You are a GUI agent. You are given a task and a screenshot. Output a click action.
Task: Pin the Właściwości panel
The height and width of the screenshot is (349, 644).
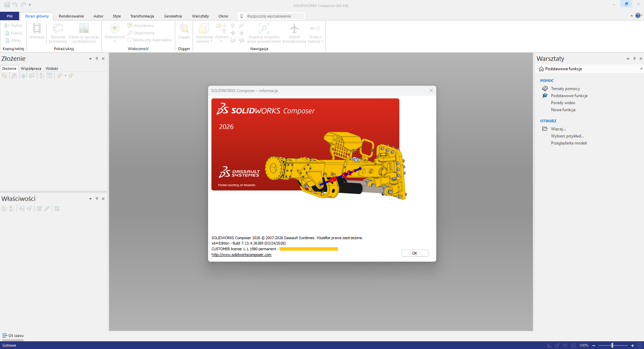point(97,199)
